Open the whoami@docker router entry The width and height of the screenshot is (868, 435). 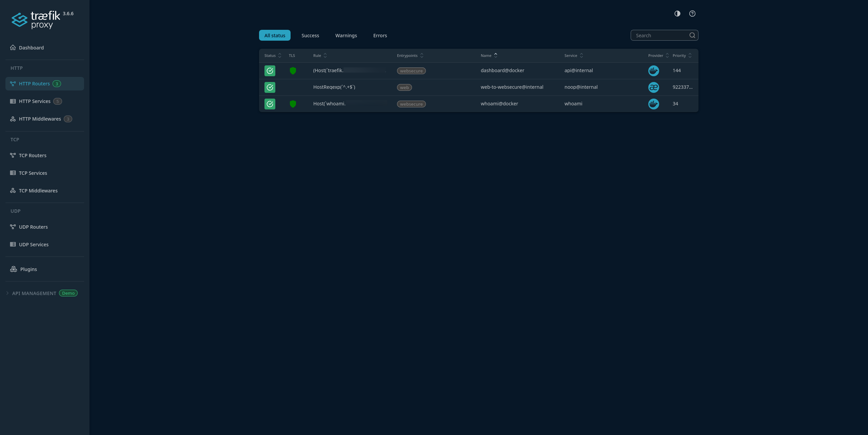(499, 104)
